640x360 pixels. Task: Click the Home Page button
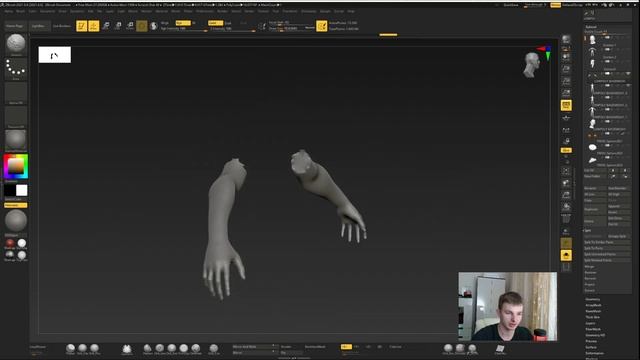point(15,26)
